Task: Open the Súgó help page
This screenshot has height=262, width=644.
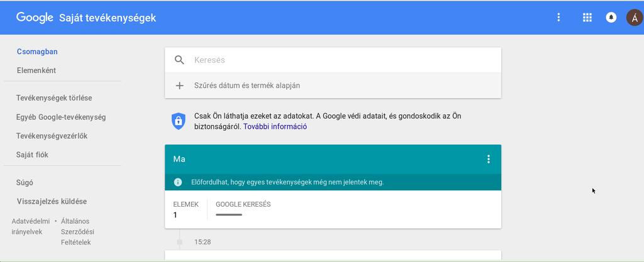Action: (x=25, y=183)
